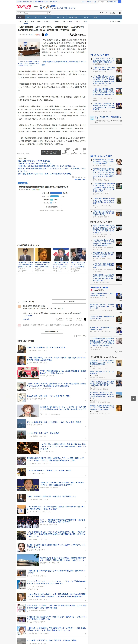
Task: Open the エンタメ category
Action: click(x=47, y=21)
